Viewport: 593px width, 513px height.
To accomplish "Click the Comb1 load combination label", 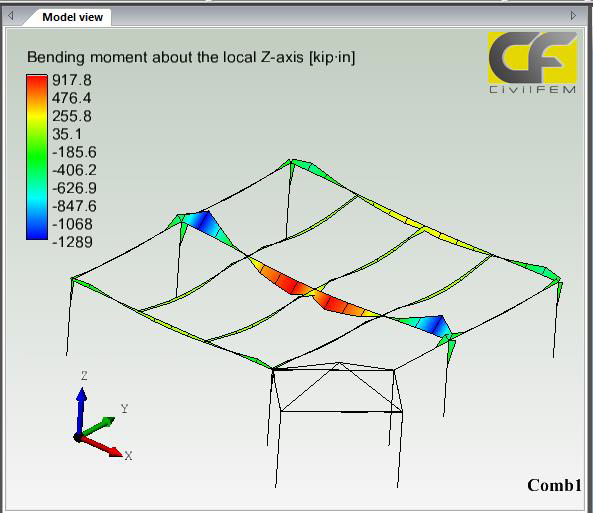I will click(x=554, y=485).
